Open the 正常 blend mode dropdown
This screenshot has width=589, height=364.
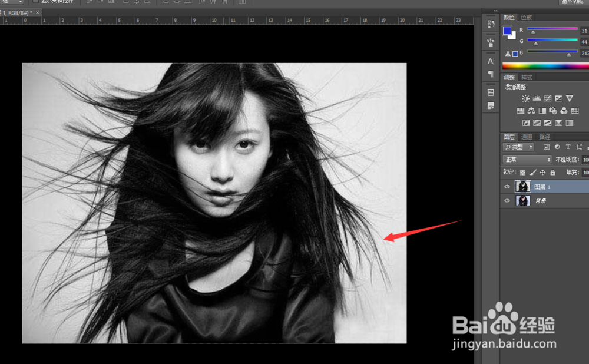(527, 160)
